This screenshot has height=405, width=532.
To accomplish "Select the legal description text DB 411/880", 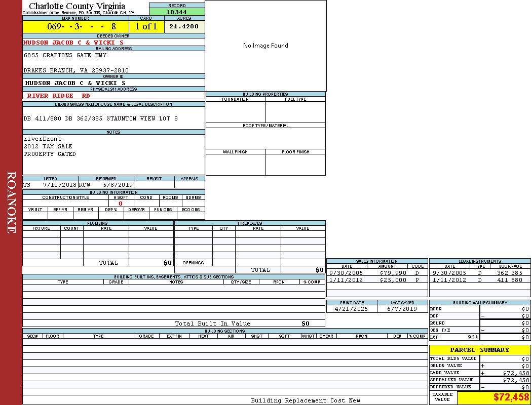I will (101, 118).
